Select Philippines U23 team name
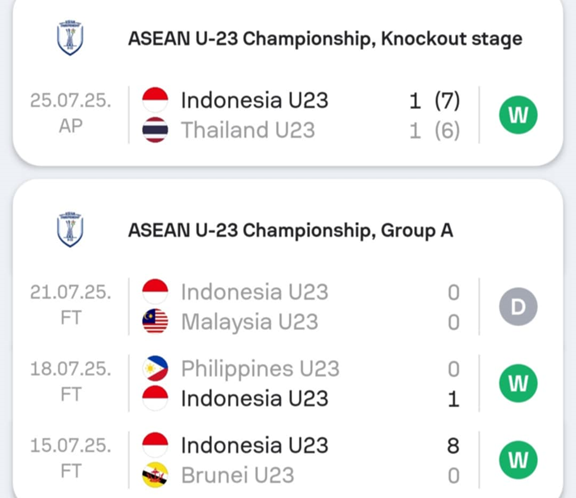Viewport: 576px width, 498px height. (x=260, y=369)
